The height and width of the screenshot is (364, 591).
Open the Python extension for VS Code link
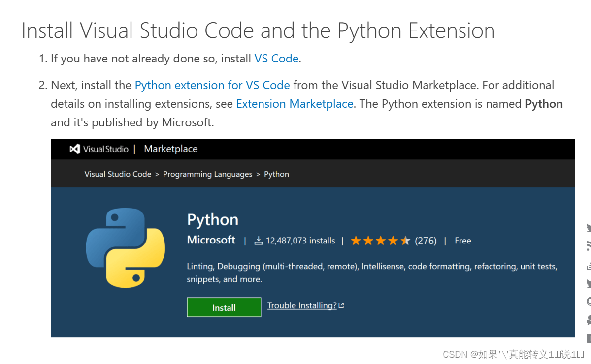pos(212,85)
